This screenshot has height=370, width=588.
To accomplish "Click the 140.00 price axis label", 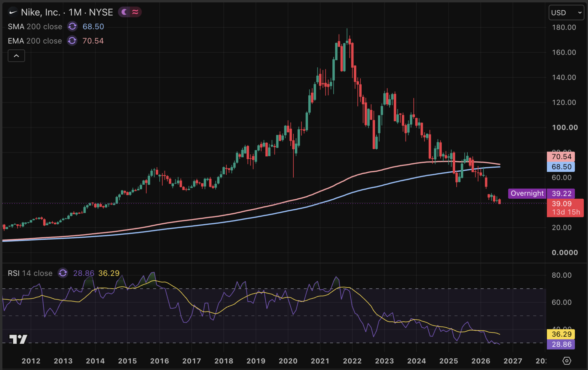I will (564, 77).
